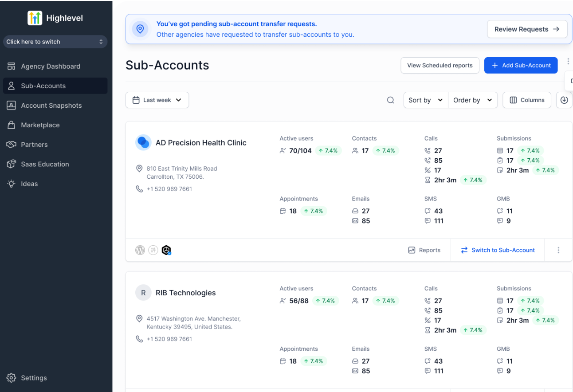Click AD Precision call duration hourglass icon

coord(428,180)
